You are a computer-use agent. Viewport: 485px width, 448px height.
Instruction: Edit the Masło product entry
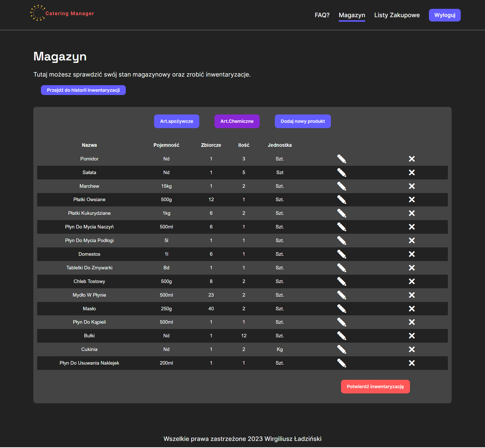pyautogui.click(x=342, y=309)
